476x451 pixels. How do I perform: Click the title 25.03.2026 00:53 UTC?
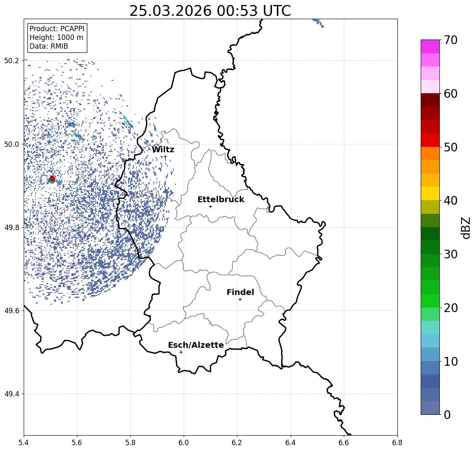pos(210,11)
